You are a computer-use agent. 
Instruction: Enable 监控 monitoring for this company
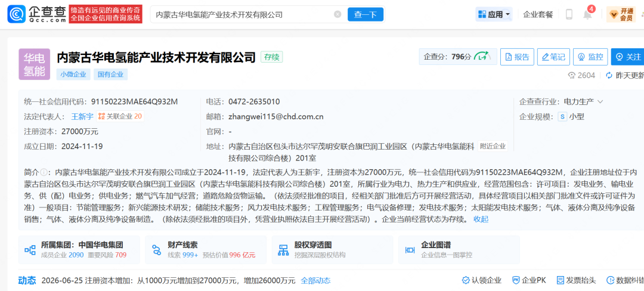(x=590, y=57)
